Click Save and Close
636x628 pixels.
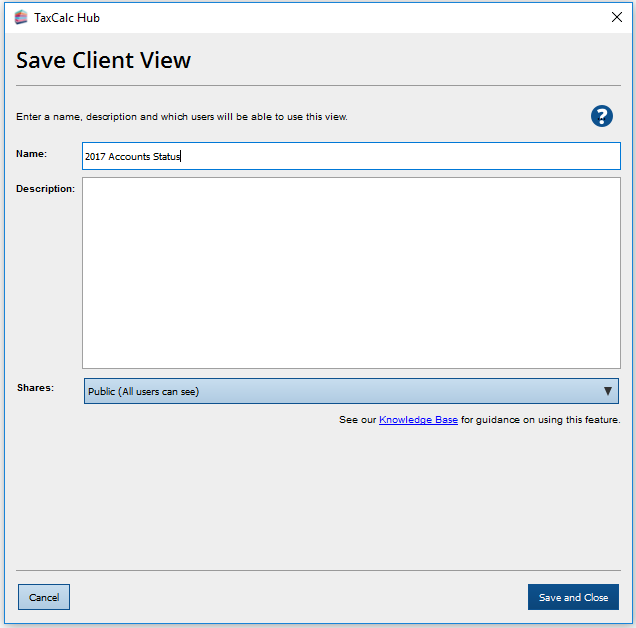573,597
